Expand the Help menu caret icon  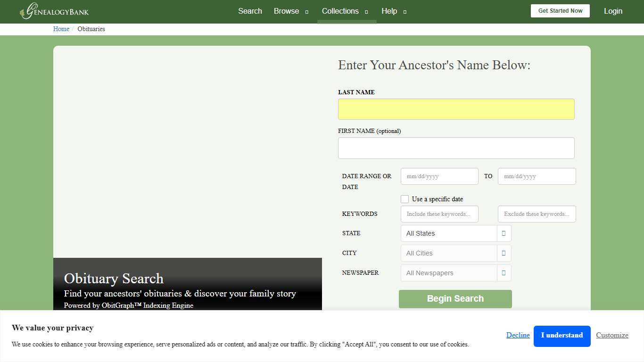pos(404,11)
